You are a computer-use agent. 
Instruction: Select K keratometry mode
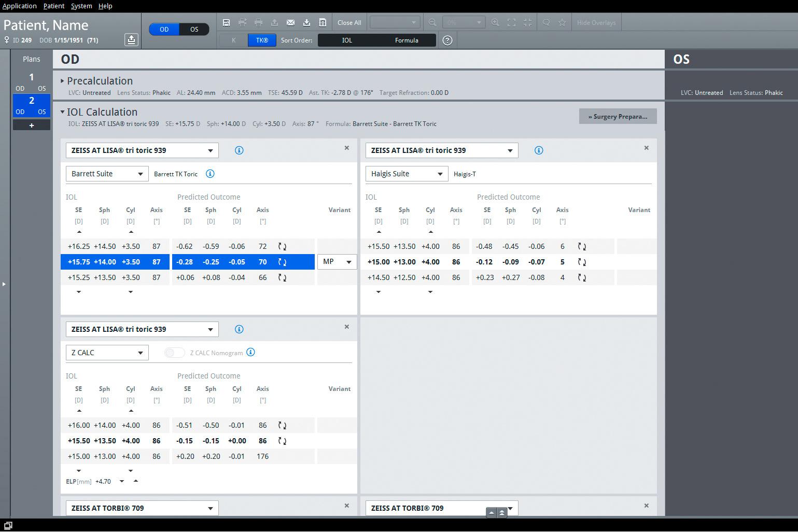[233, 40]
